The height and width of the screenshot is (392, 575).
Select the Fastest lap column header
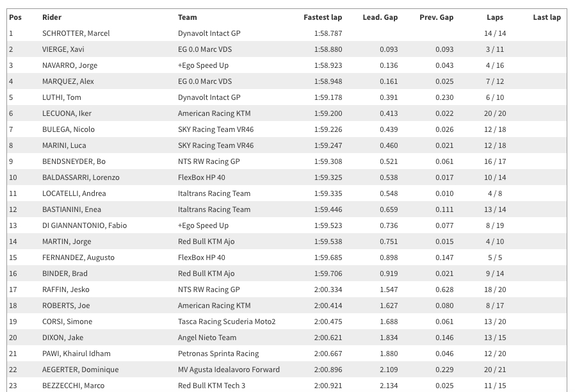[x=322, y=17]
